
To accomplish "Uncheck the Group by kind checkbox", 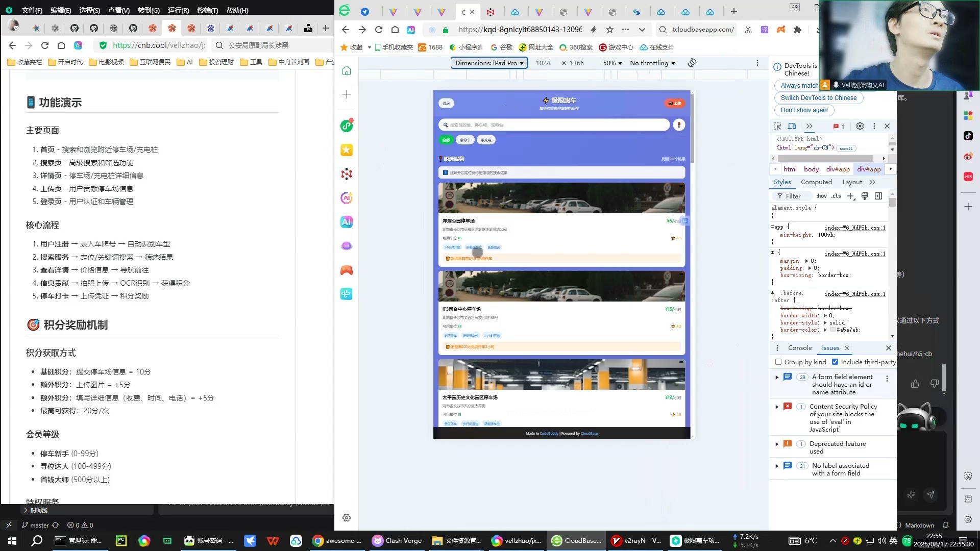I will tap(778, 362).
